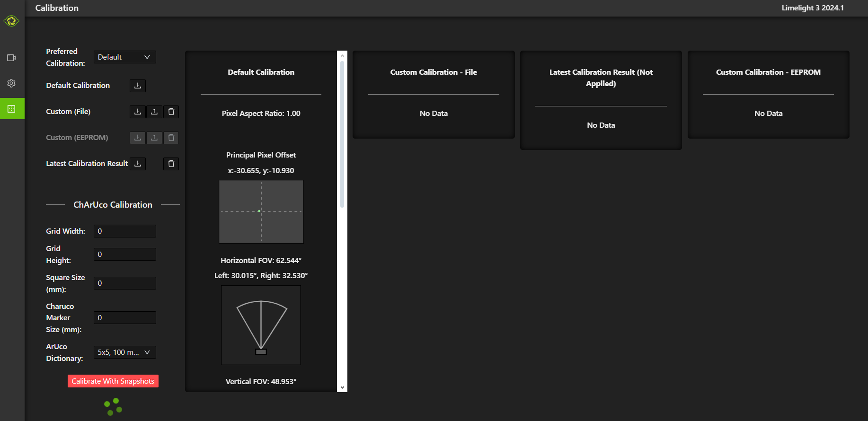This screenshot has width=868, height=421.
Task: Click the Grid Height input field
Action: pyautogui.click(x=125, y=254)
